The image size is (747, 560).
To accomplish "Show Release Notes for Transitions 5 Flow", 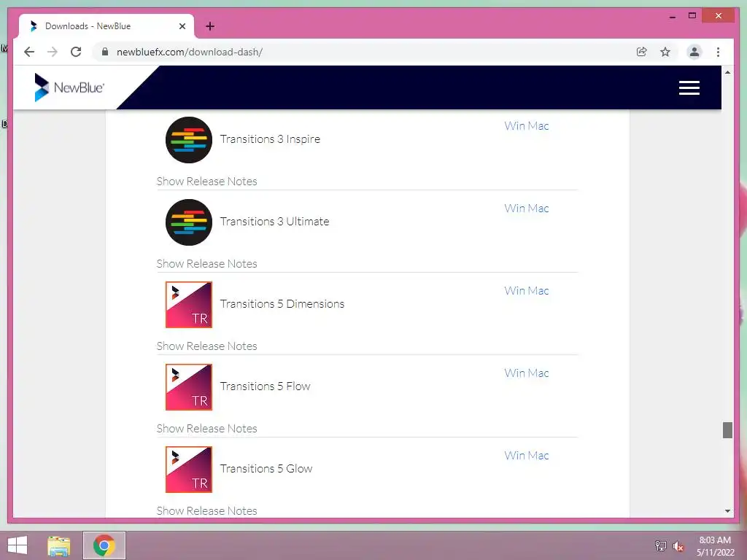I will tap(206, 429).
